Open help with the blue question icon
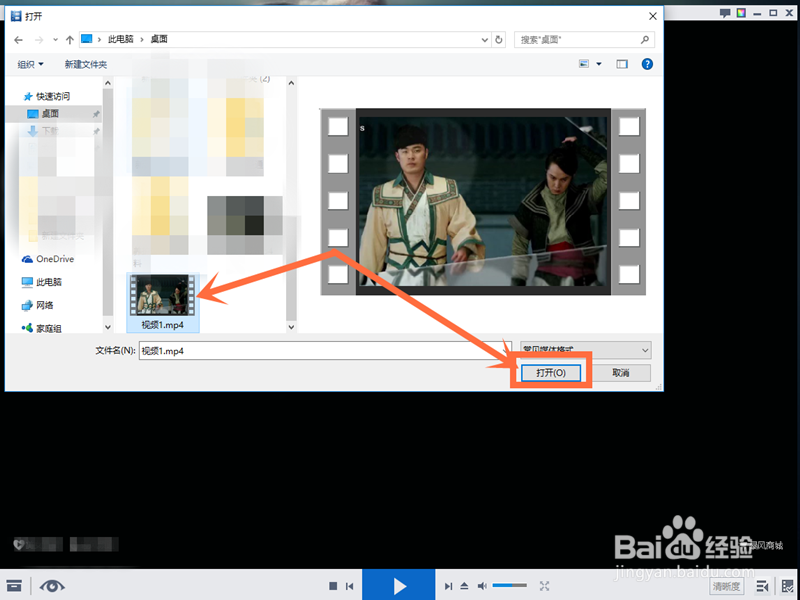Image resolution: width=800 pixels, height=600 pixels. pyautogui.click(x=647, y=64)
